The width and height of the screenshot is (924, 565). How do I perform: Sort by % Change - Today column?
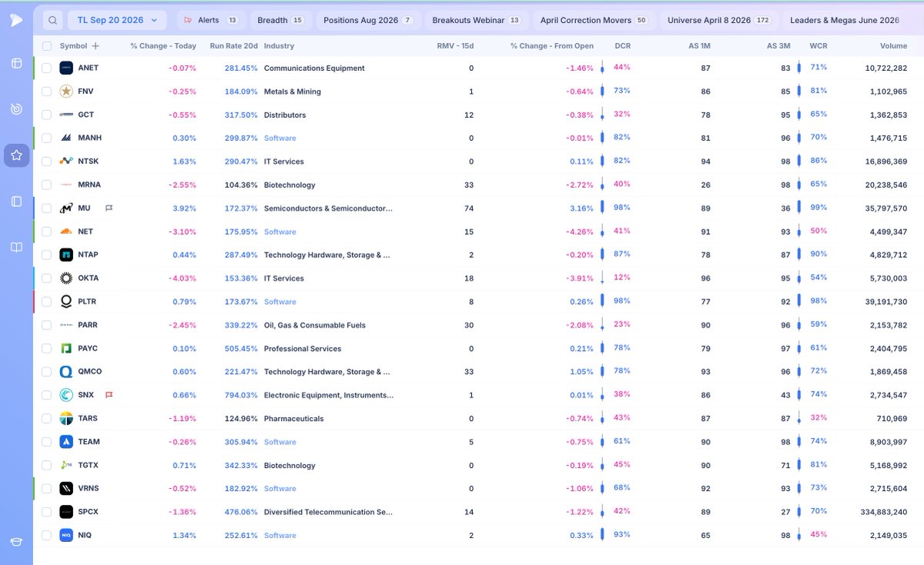[163, 46]
